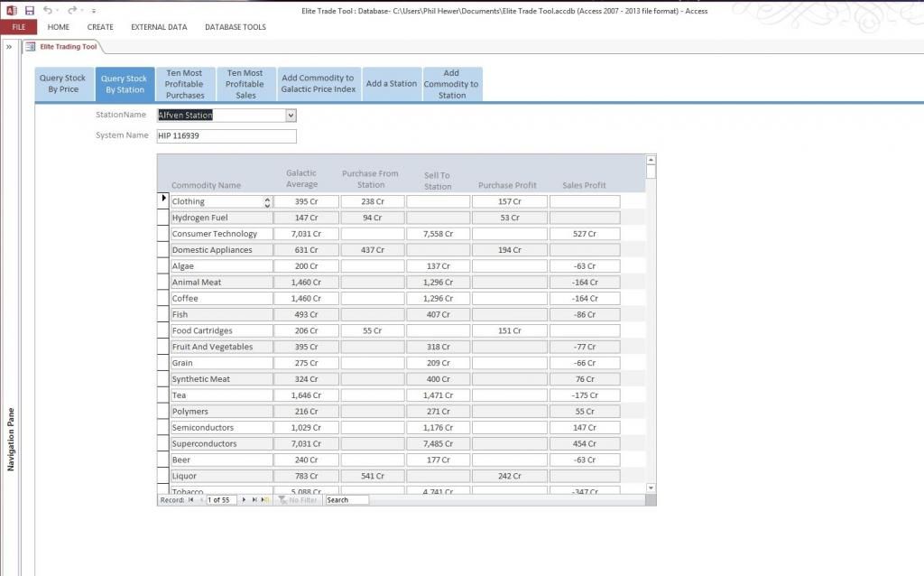Redo the last action

(x=72, y=10)
